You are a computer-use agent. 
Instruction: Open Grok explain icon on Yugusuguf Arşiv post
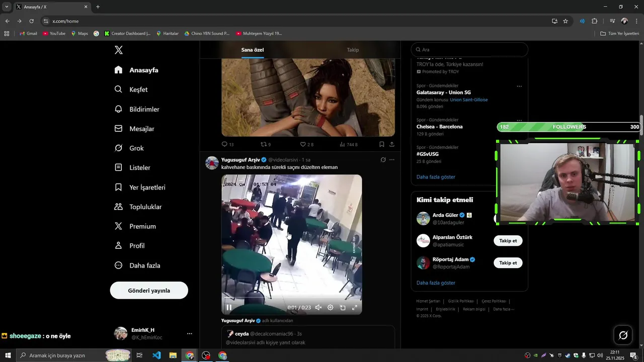[x=383, y=160]
